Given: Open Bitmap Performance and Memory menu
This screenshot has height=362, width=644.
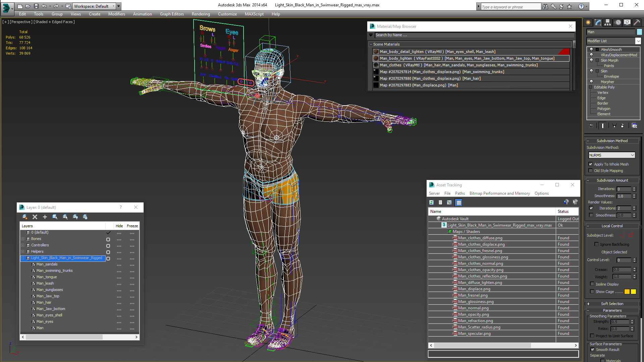Looking at the screenshot, I should tap(499, 193).
